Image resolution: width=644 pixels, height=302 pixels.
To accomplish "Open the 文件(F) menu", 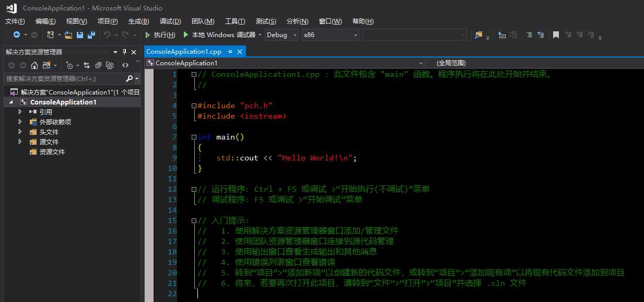I will point(15,21).
